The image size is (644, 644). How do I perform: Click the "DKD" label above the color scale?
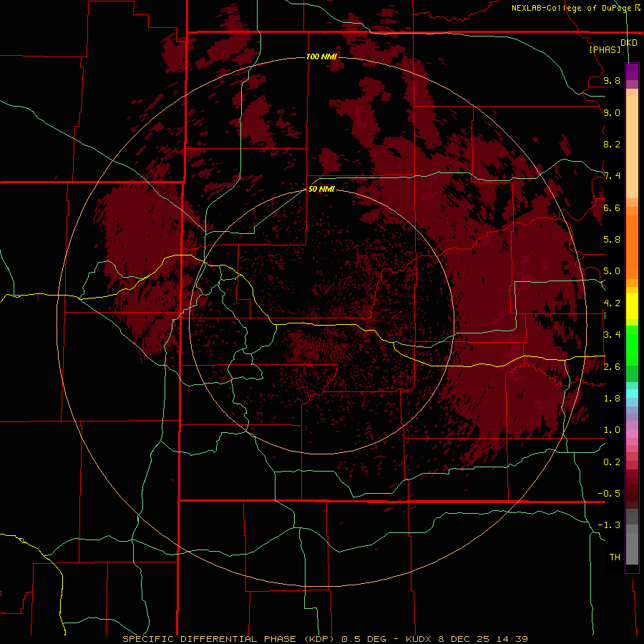click(x=629, y=43)
